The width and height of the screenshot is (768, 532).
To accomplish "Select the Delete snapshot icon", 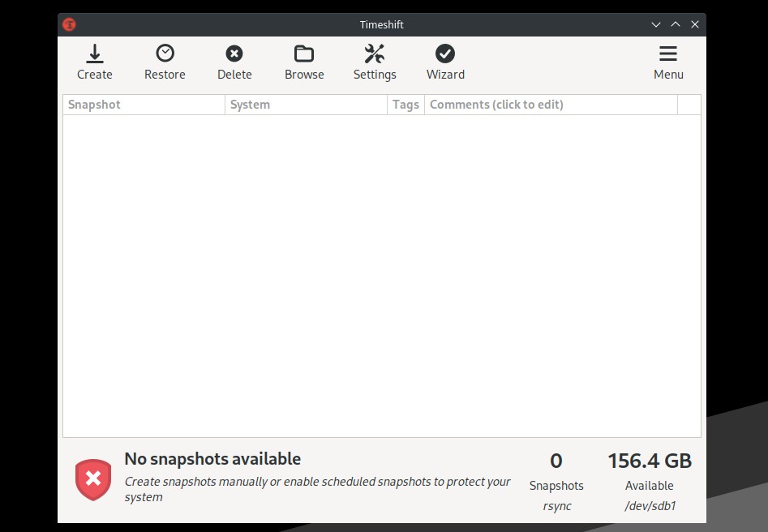I will (x=234, y=62).
